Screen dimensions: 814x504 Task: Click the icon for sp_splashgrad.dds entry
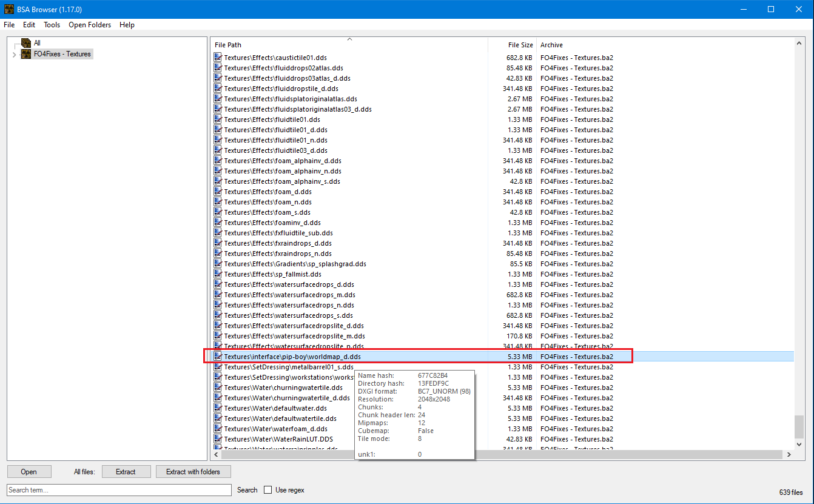coord(218,264)
